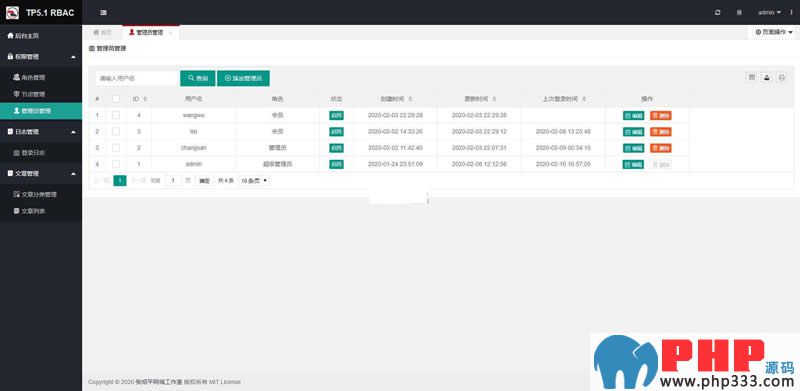Go to backend home in sidebar
The height and width of the screenshot is (391, 800).
pyautogui.click(x=41, y=36)
